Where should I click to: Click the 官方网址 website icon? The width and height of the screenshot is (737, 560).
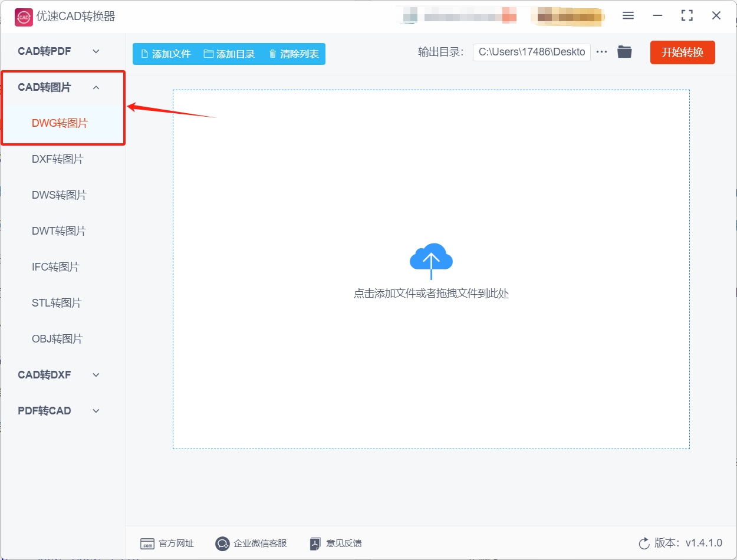coord(147,543)
